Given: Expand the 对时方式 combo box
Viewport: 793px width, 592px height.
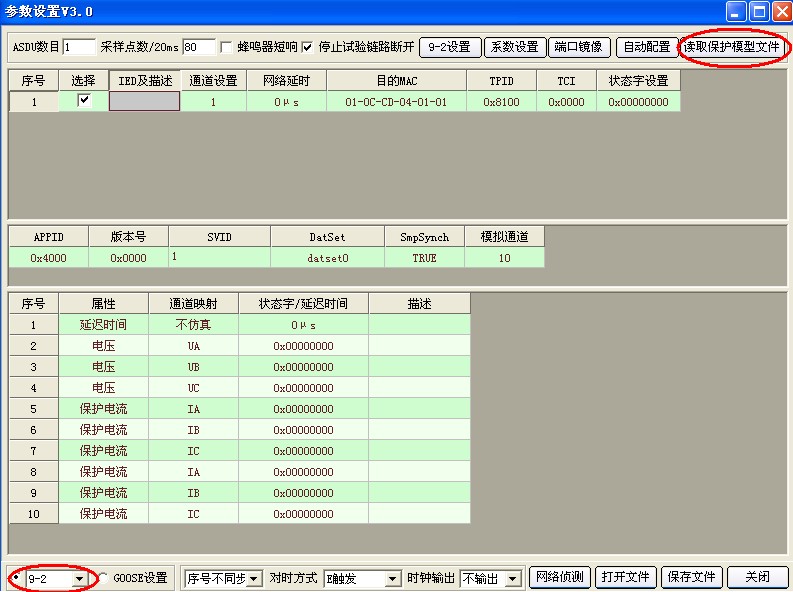Looking at the screenshot, I should (393, 579).
